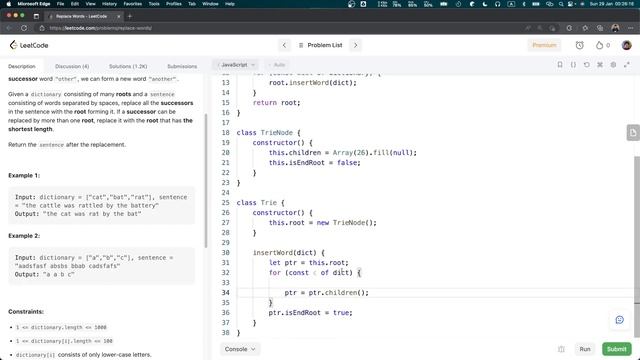This screenshot has width=640, height=360.
Task: Click 'insertWord(dict) {' on line 30
Action: (289, 253)
